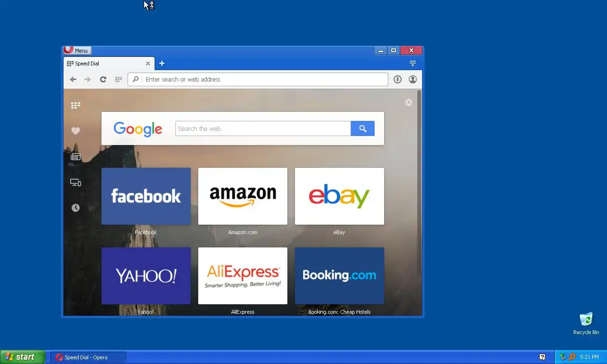Open sidebar Speed Dial icon
Viewport: 607px width, 364px height.
click(75, 105)
